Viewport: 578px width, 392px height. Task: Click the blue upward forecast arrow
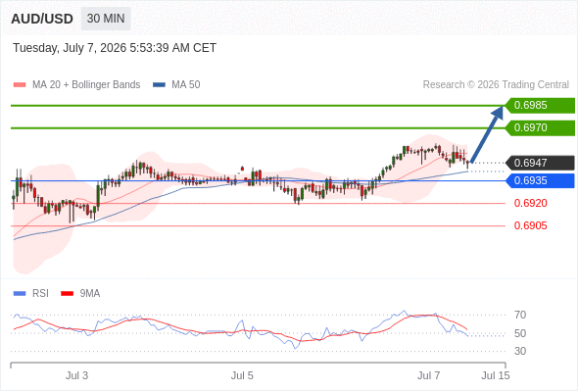pyautogui.click(x=487, y=134)
